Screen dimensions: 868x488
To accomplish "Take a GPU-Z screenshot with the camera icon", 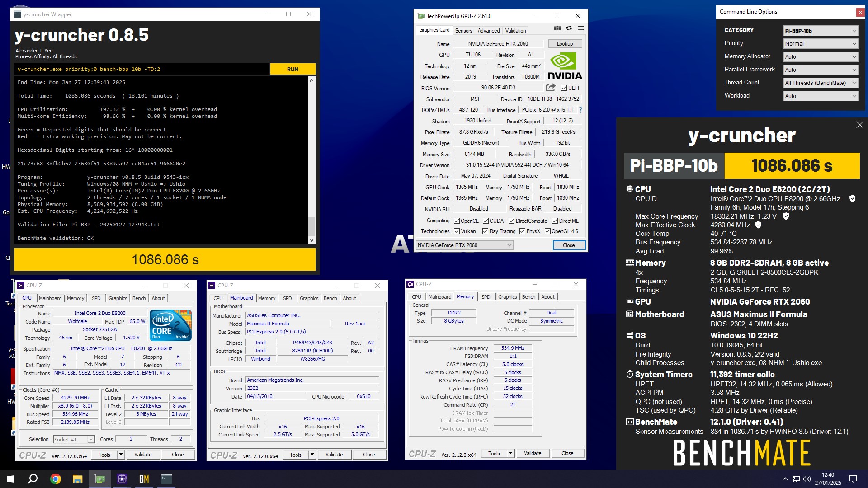I will click(x=557, y=28).
